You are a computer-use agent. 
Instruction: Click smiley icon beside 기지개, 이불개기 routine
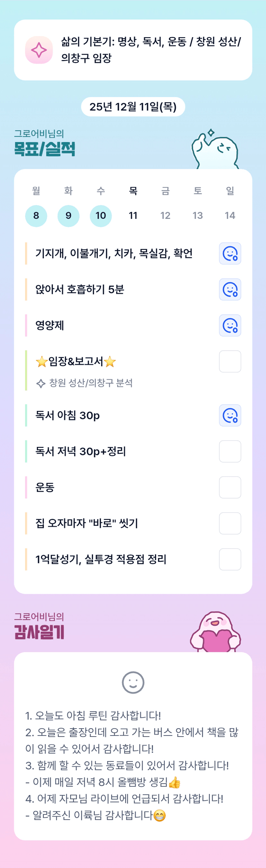point(230,253)
